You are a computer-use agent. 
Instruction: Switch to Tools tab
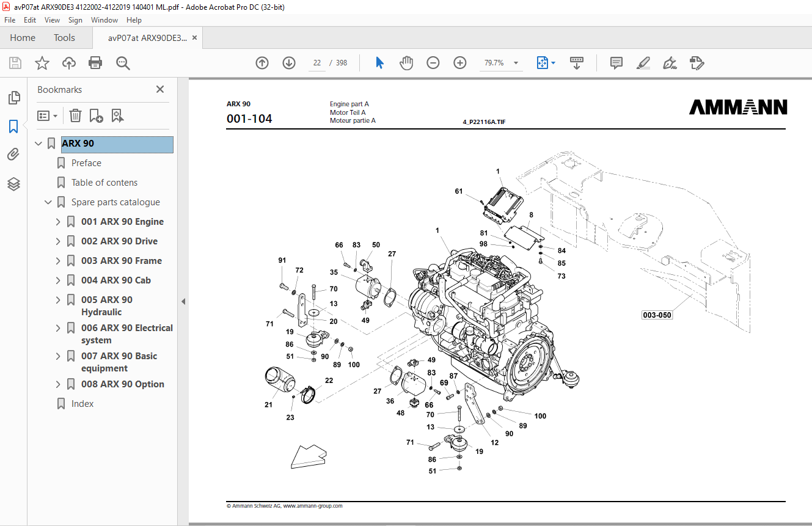coord(64,38)
